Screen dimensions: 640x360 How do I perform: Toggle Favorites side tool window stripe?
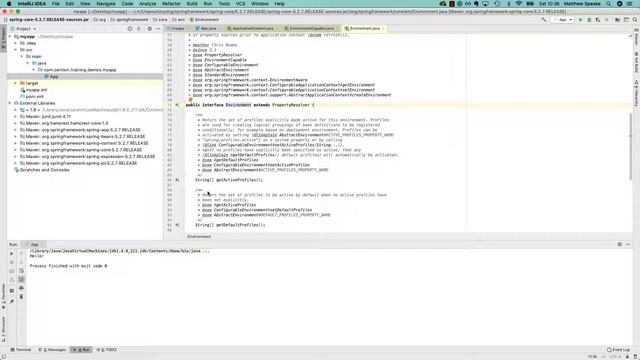coord(3,296)
